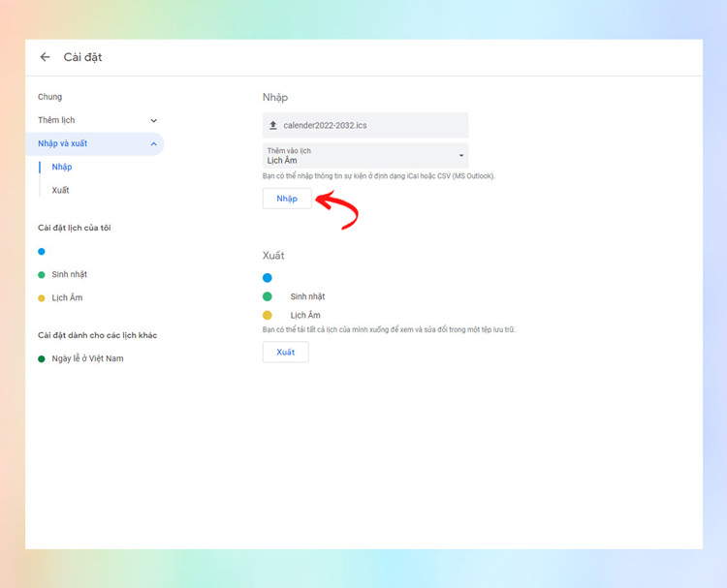Image resolution: width=727 pixels, height=588 pixels.
Task: Select the Nhập sub-item in sidebar
Action: click(x=62, y=167)
